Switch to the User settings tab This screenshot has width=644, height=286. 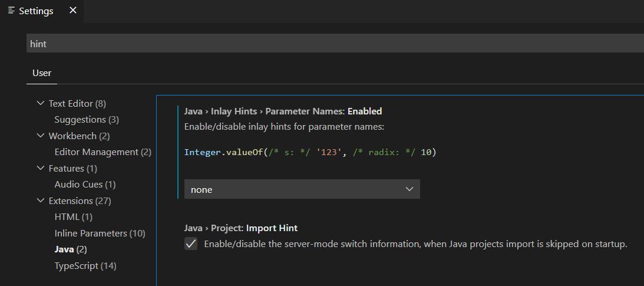(x=42, y=73)
